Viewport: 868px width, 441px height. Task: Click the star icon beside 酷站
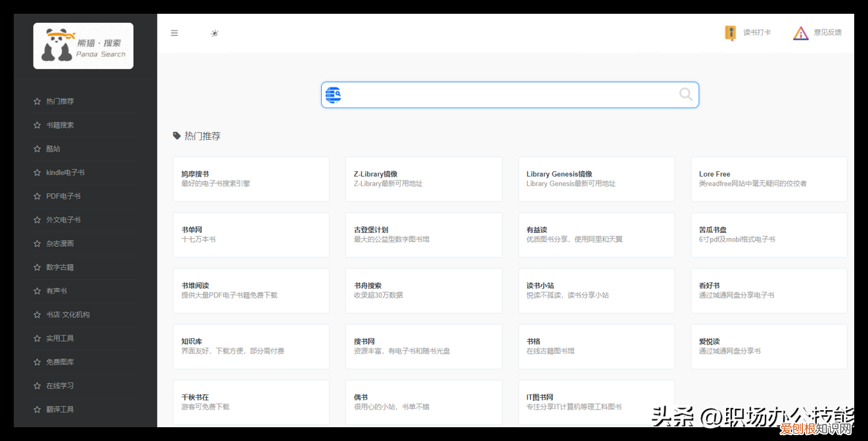point(37,148)
